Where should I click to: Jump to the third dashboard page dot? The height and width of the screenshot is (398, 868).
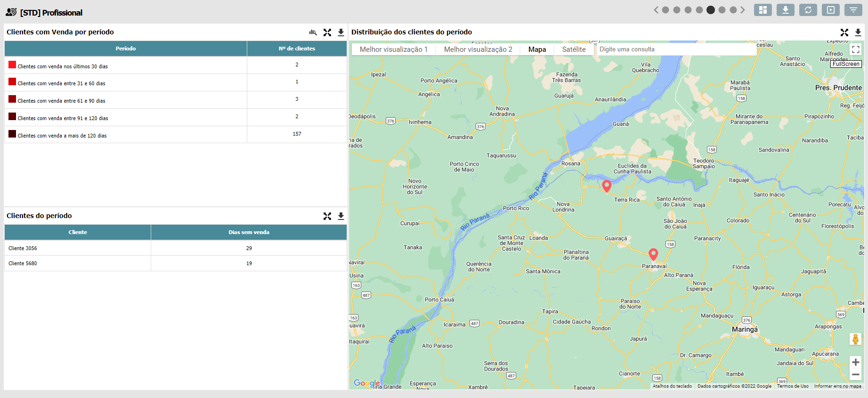tap(688, 10)
